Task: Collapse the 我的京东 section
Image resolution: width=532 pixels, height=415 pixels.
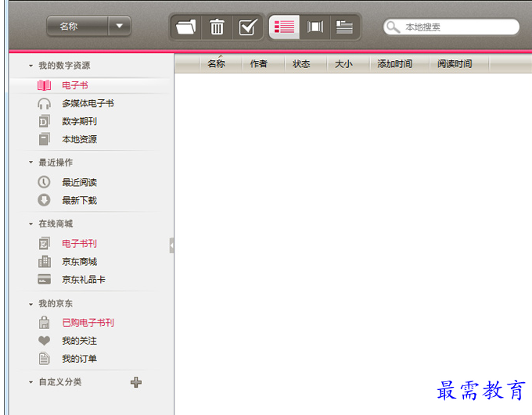Action: pos(31,304)
